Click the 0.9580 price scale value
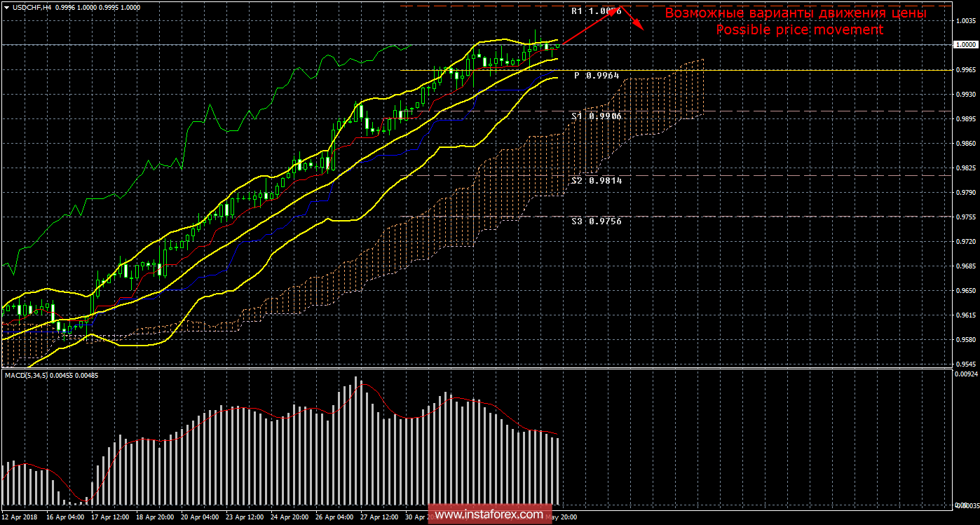Image resolution: width=980 pixels, height=525 pixels. click(965, 340)
